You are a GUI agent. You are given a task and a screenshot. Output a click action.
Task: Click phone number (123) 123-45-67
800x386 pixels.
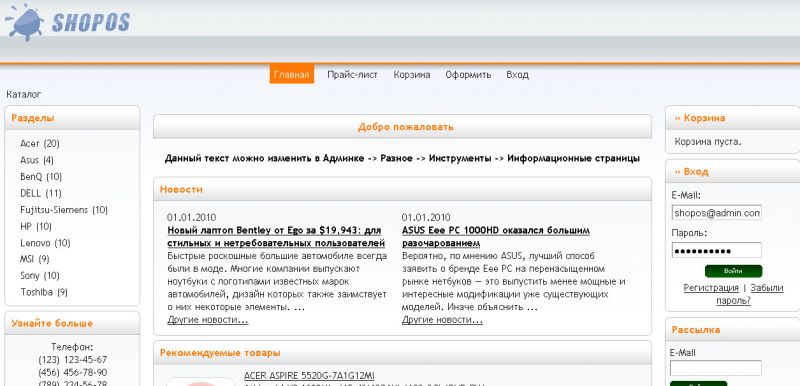coord(72,360)
